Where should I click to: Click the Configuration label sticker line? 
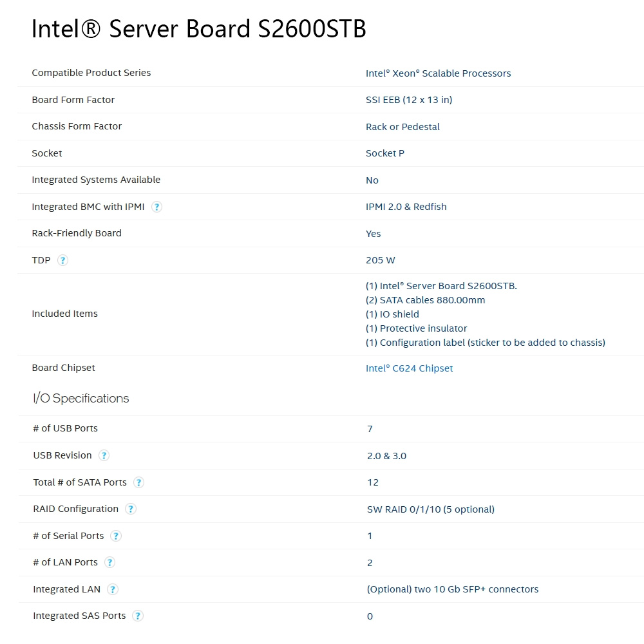(x=486, y=343)
